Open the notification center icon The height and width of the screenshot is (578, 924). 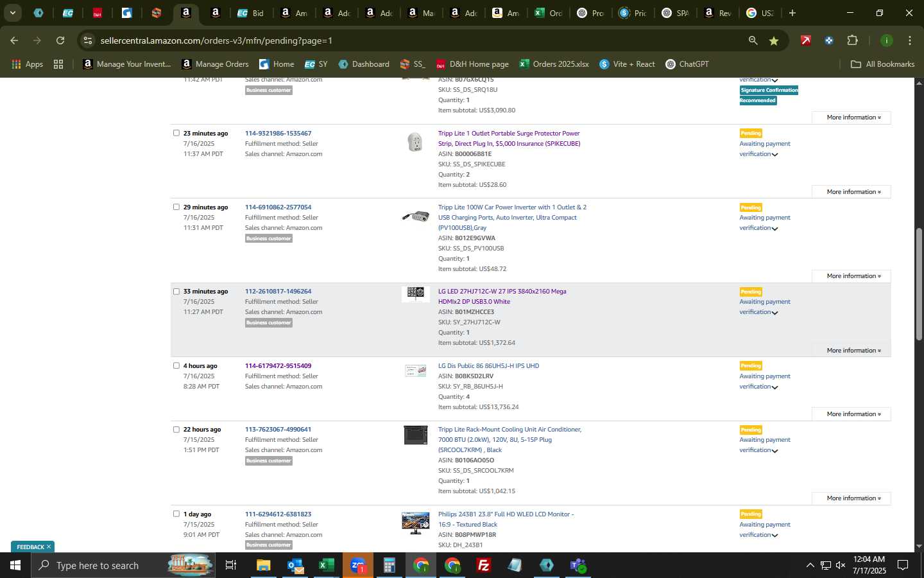point(903,565)
